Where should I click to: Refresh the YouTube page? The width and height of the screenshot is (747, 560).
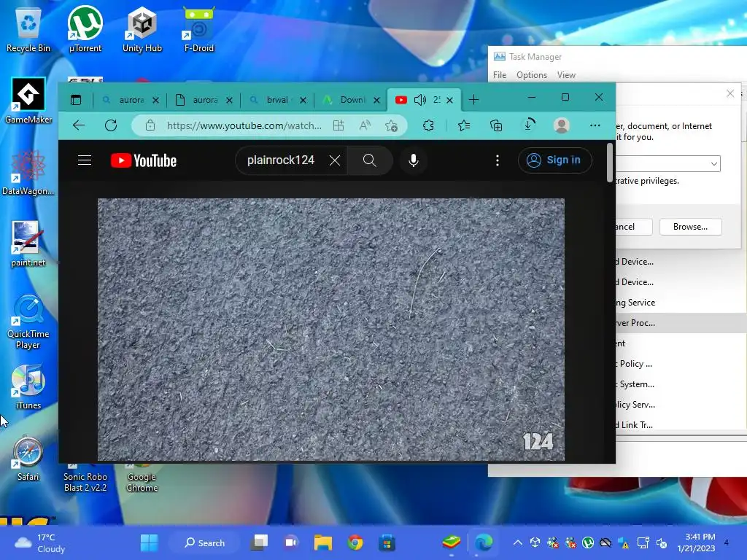pyautogui.click(x=111, y=125)
